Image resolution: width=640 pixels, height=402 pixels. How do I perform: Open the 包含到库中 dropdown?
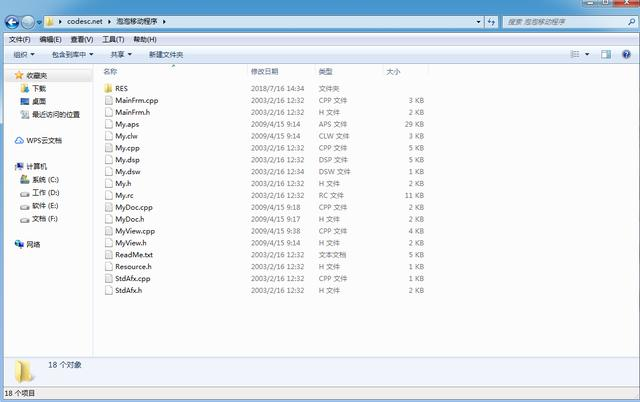pos(72,55)
